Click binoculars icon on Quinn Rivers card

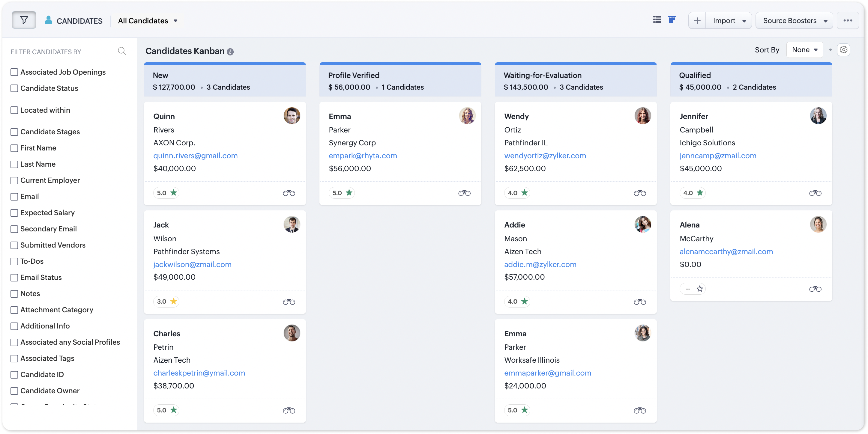click(289, 193)
